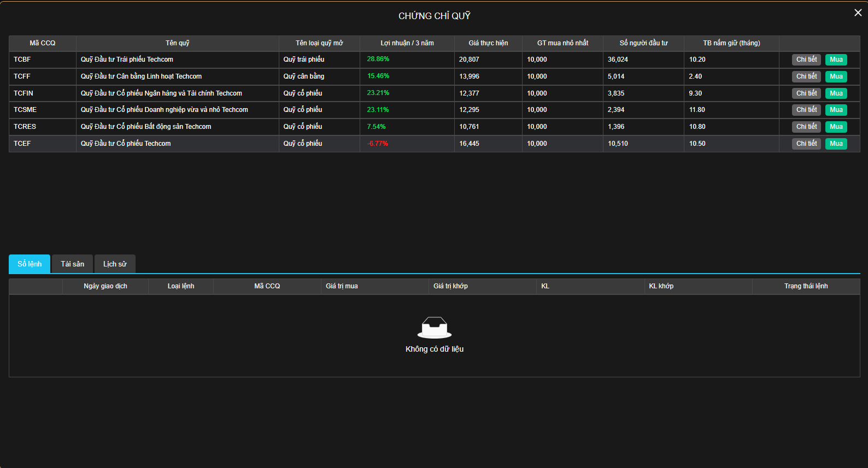Buy TCSME using Mua button
This screenshot has width=868, height=468.
click(x=836, y=110)
